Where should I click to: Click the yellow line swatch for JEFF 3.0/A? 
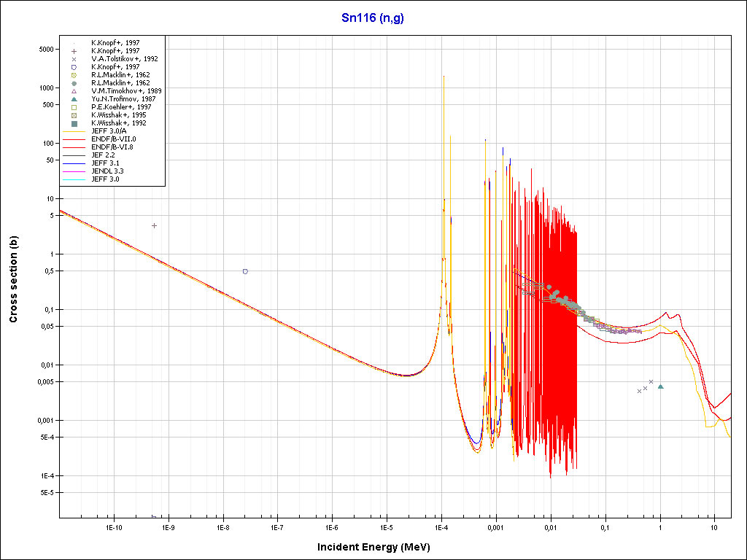coord(74,131)
